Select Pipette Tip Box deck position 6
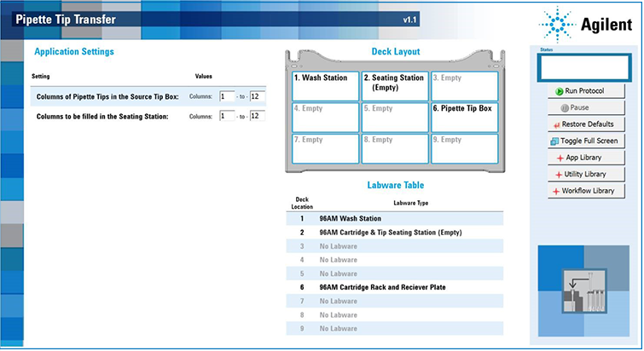644x351 pixels. click(x=464, y=117)
